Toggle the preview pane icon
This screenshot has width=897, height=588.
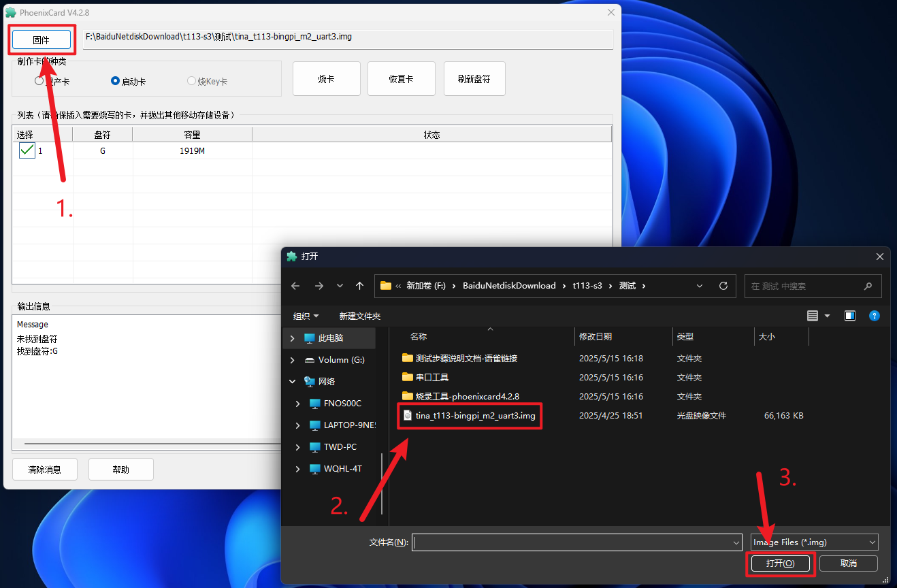coord(849,316)
